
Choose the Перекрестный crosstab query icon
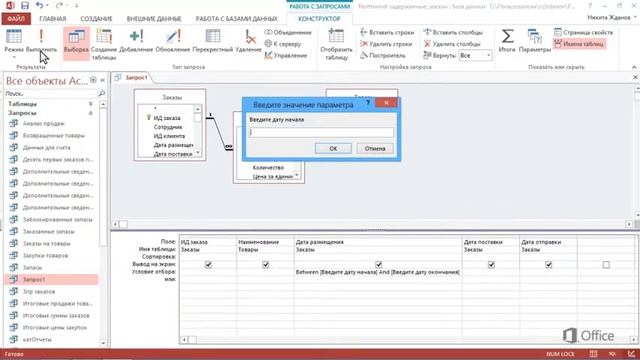pos(213,41)
